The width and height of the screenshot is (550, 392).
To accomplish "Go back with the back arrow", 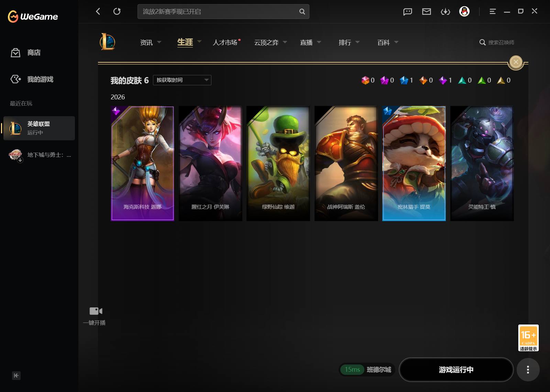I will pos(98,11).
